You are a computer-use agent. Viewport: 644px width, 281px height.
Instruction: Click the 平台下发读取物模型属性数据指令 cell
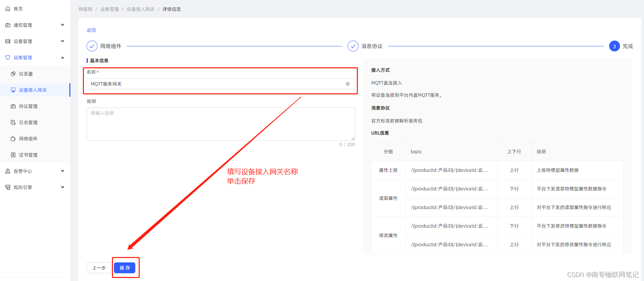pyautogui.click(x=577, y=189)
